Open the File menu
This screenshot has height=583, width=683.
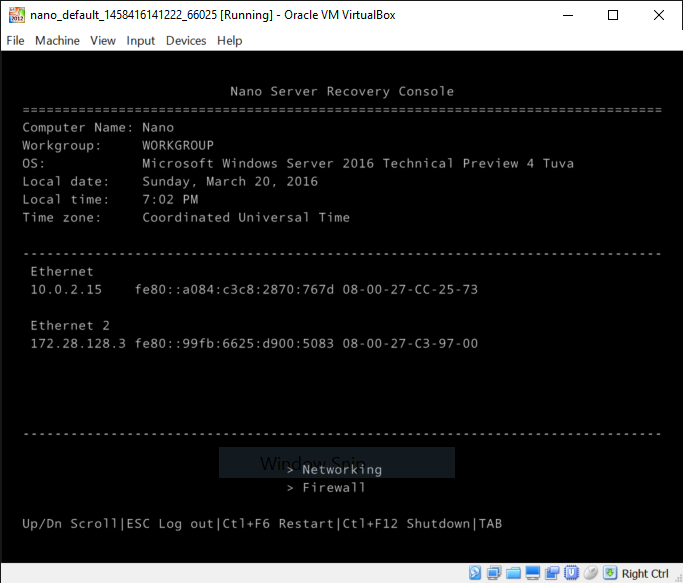point(15,41)
